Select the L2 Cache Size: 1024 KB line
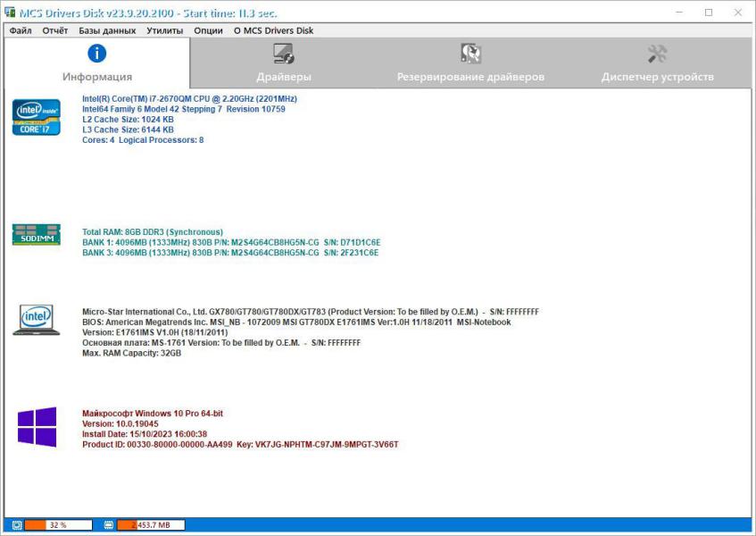Viewport: 756px width, 536px height. click(x=128, y=120)
